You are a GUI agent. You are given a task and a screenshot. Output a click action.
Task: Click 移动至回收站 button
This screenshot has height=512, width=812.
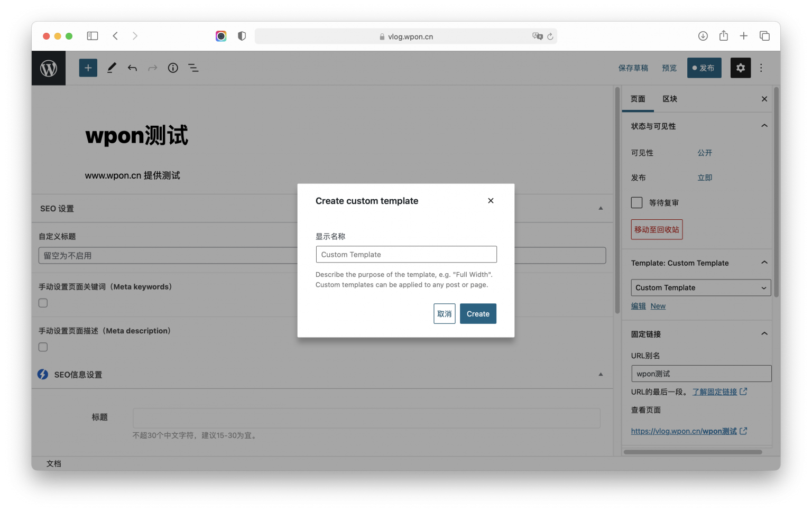657,229
